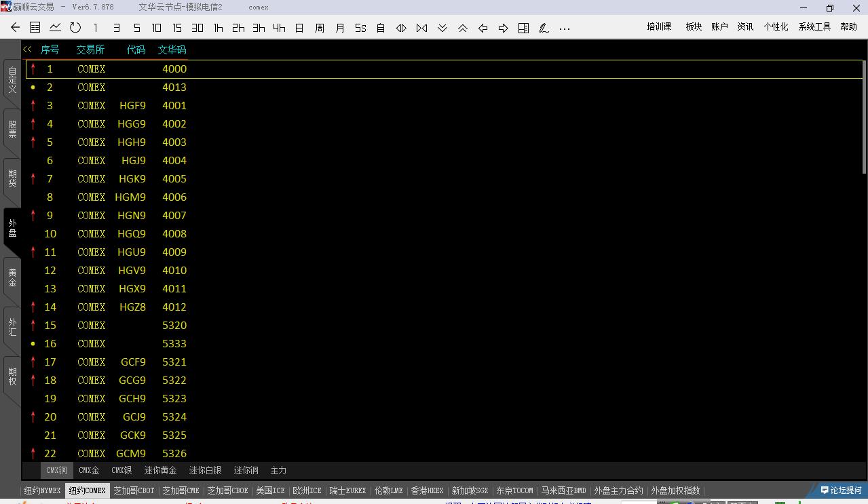Viewport: 868px width, 504px height.
Task: Switch to the 自定义 side tab
Action: click(x=12, y=80)
